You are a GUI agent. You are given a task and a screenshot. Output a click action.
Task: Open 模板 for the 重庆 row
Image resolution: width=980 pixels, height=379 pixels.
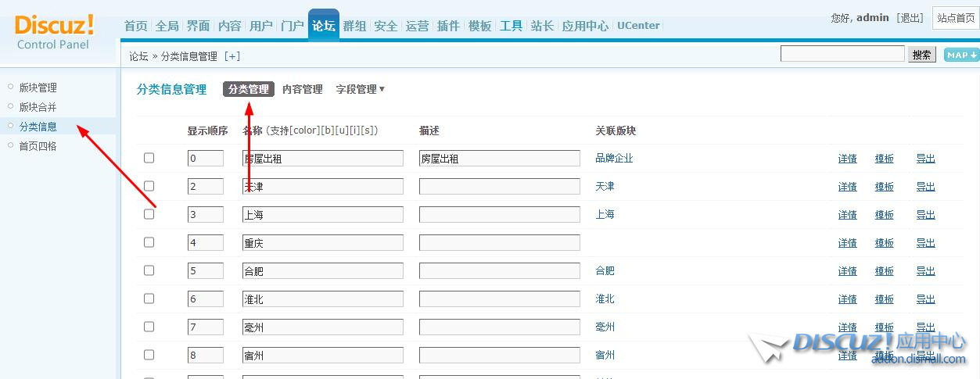[885, 243]
